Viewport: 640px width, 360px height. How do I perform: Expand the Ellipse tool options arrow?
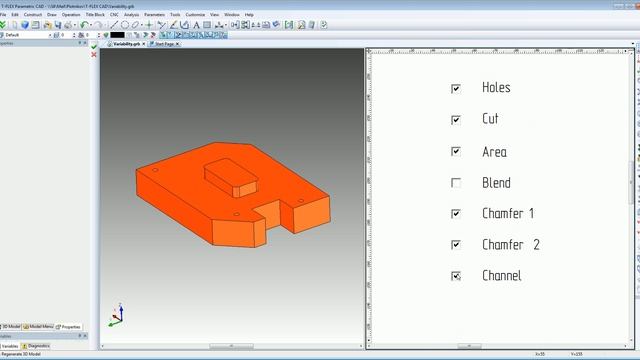pos(141,25)
